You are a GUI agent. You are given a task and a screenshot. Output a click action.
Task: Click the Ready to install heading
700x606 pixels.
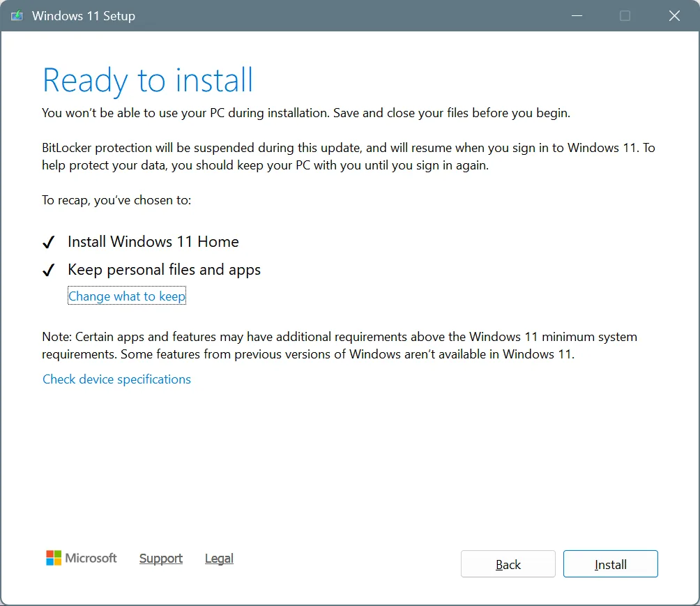click(x=148, y=81)
